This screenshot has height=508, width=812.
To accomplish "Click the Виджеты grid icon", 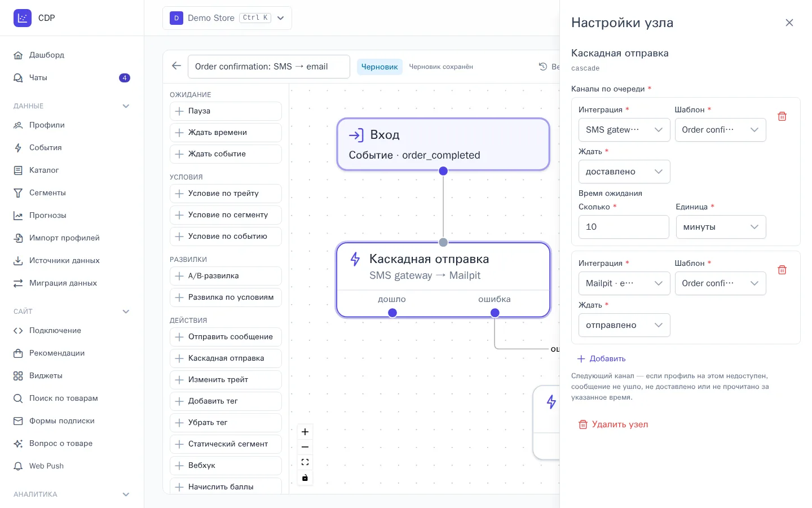I will click(18, 375).
